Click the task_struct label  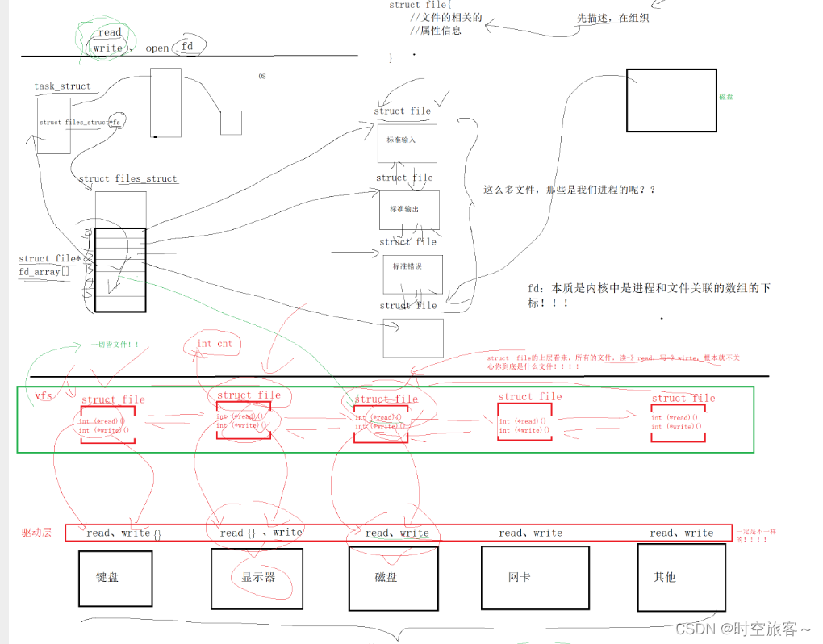click(x=62, y=86)
